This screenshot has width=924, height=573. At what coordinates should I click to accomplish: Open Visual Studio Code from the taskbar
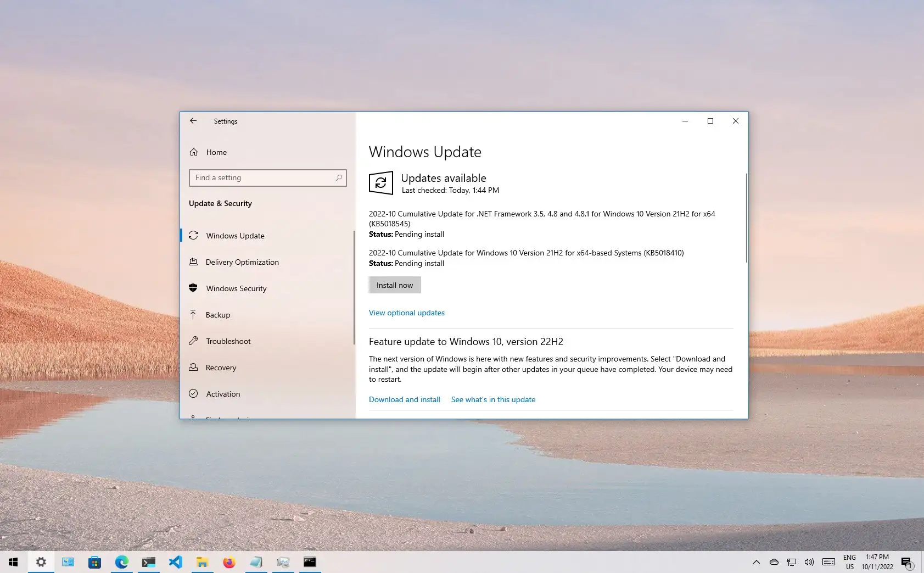coord(176,562)
